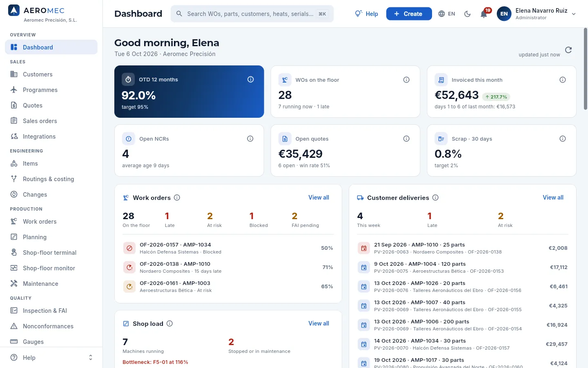
Task: Click the Create button
Action: tap(409, 14)
